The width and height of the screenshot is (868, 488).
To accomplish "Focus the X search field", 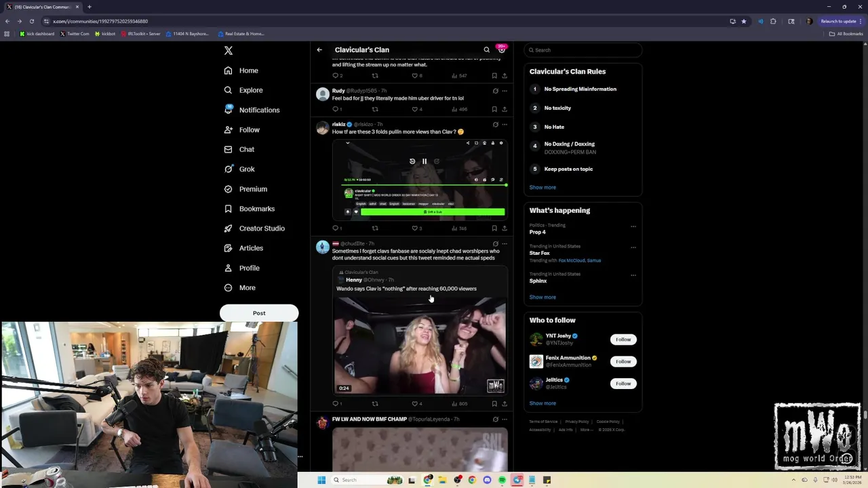I will tap(583, 50).
